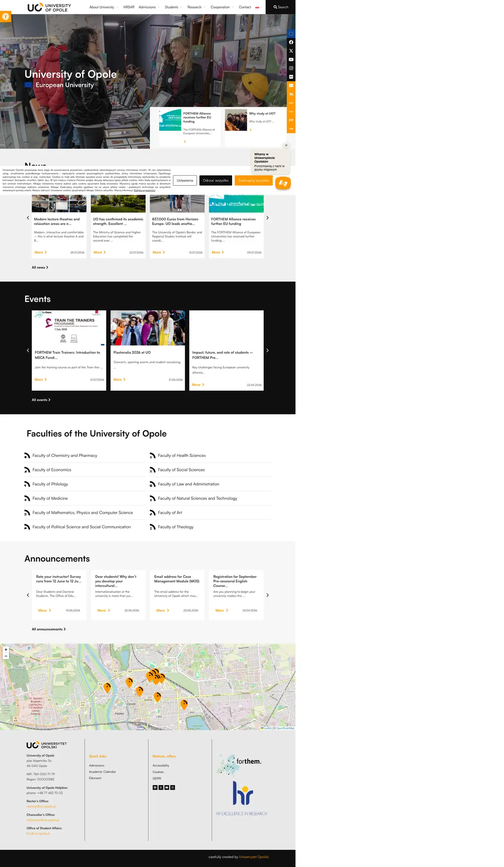The width and height of the screenshot is (504, 867).
Task: Show next news items arrow
Action: pos(267,218)
